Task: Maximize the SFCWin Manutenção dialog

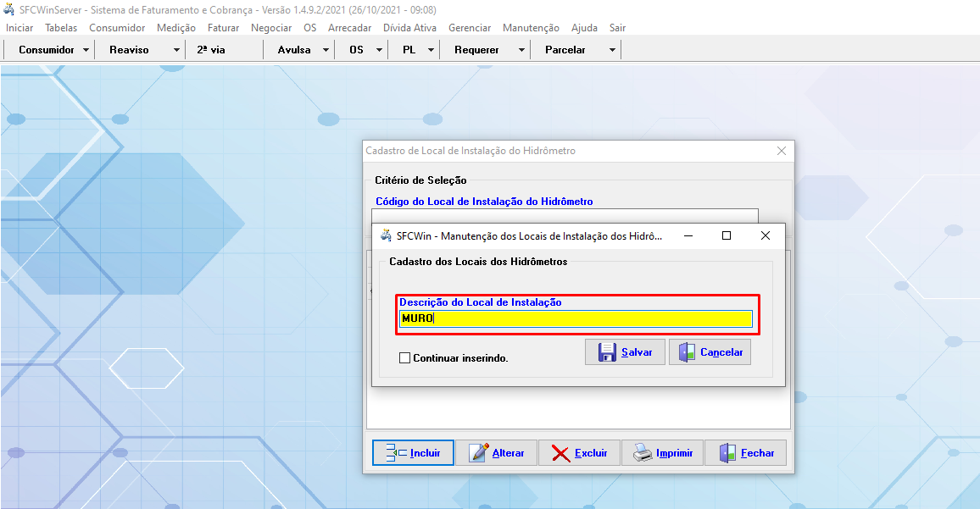Action: pyautogui.click(x=726, y=235)
